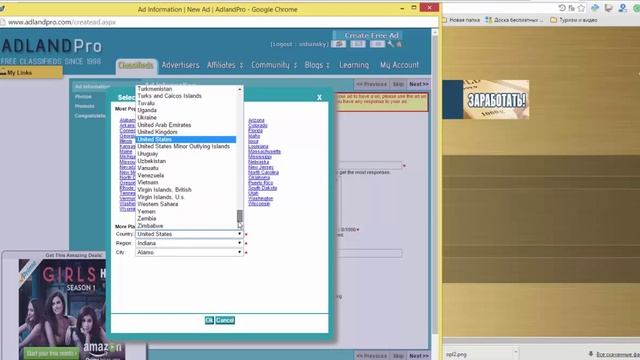Click the wrench settings icon in site header
640x360 pixels.
pyautogui.click(x=391, y=44)
